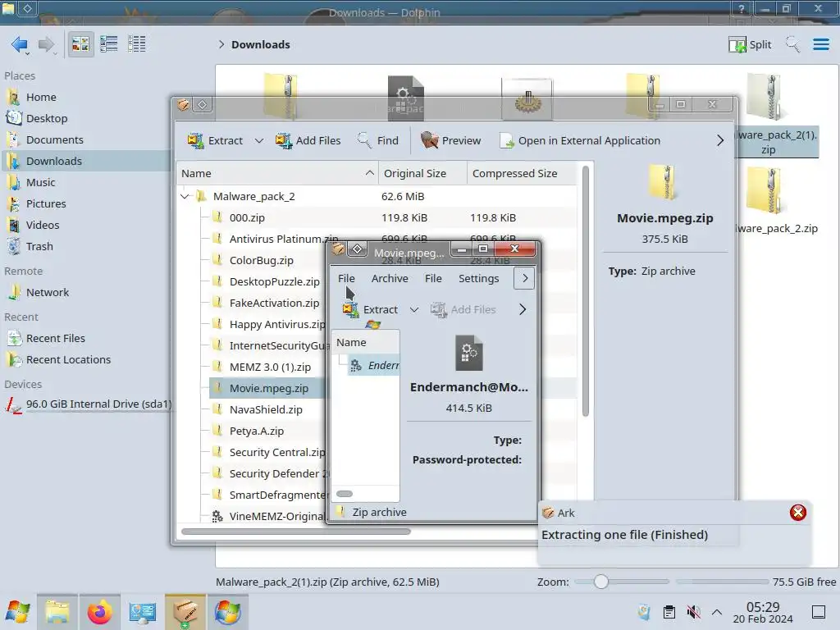Close the Ark extraction notification

(797, 513)
